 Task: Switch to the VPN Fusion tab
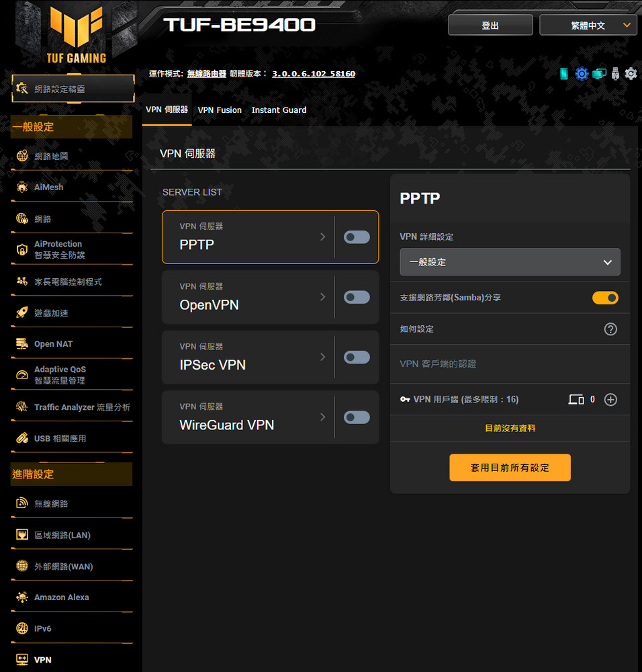click(220, 110)
